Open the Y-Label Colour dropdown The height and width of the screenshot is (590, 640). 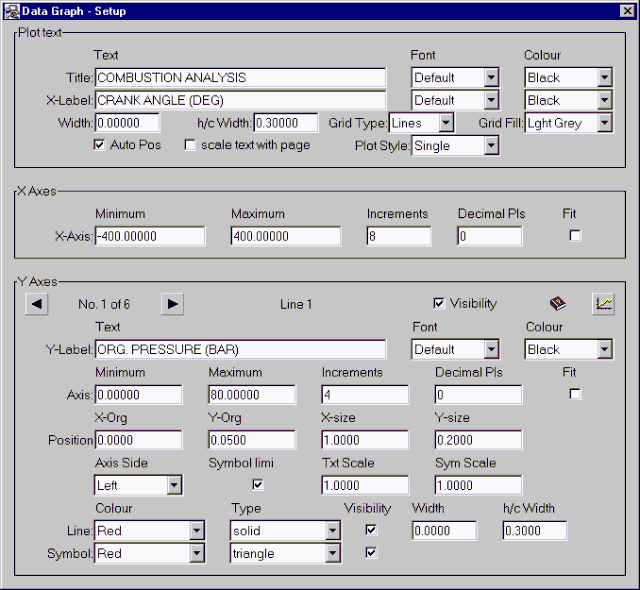tap(605, 349)
